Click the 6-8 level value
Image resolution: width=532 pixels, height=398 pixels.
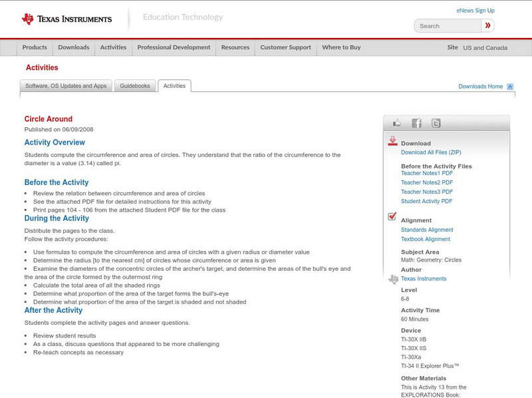[x=405, y=299]
